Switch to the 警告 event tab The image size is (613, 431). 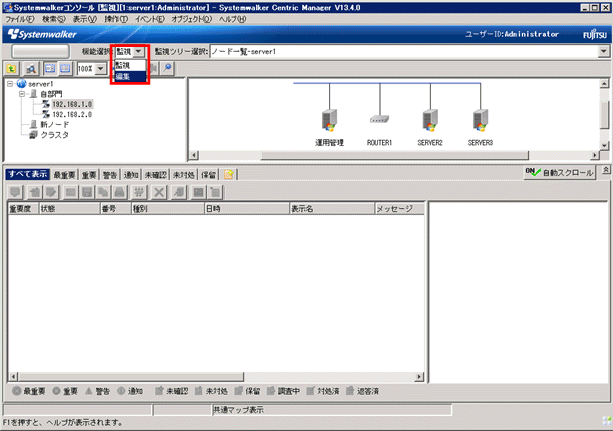point(110,175)
